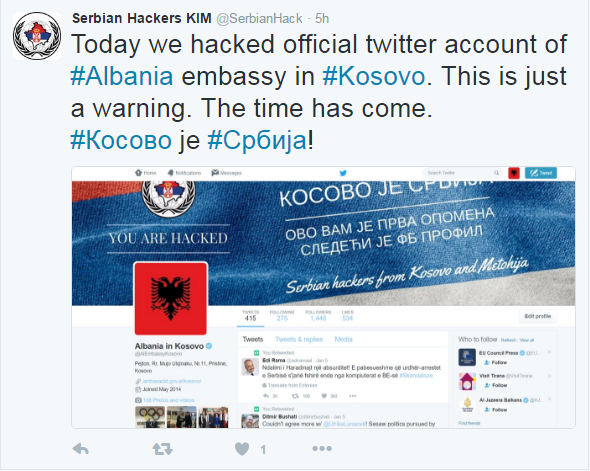Like the tweet with the heart icon
The width and height of the screenshot is (590, 471).
pyautogui.click(x=242, y=448)
